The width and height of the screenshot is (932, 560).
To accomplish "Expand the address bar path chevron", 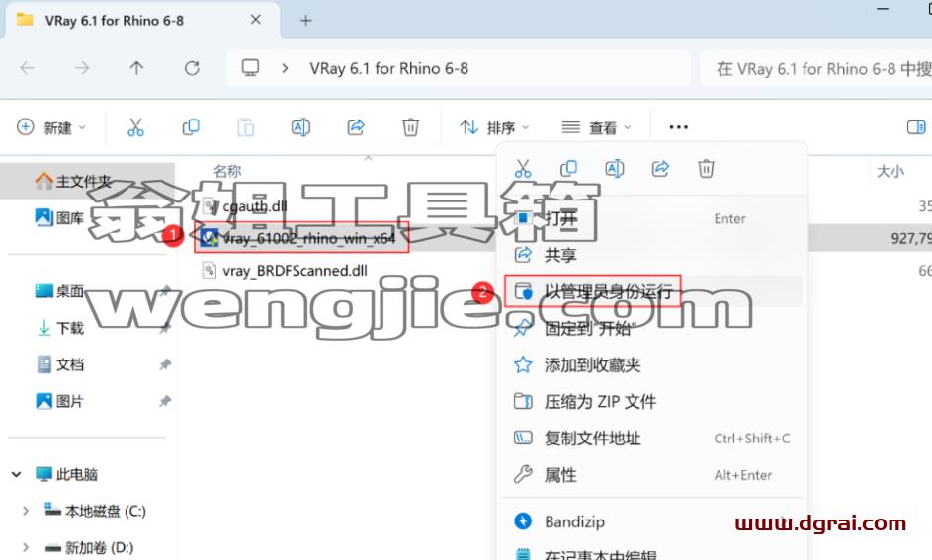I will tap(285, 68).
